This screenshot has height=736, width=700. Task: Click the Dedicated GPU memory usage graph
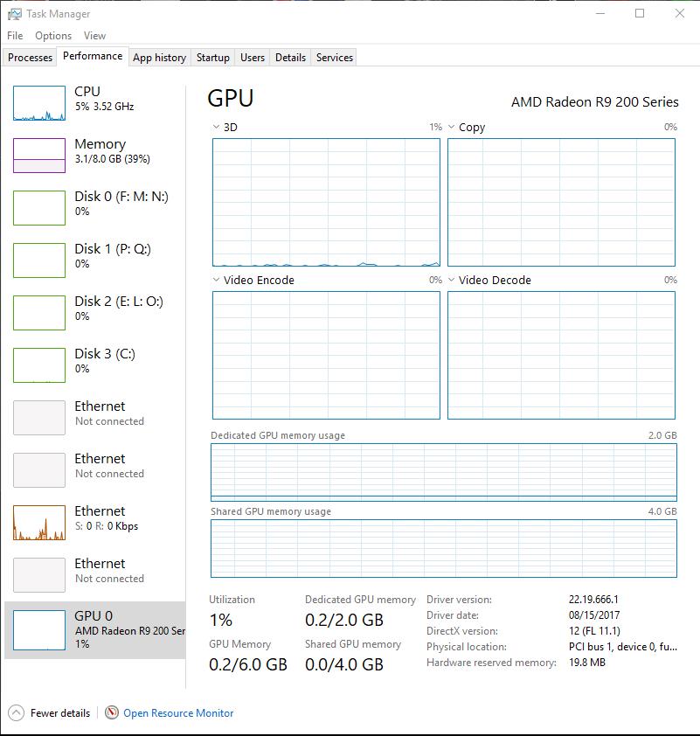click(443, 472)
